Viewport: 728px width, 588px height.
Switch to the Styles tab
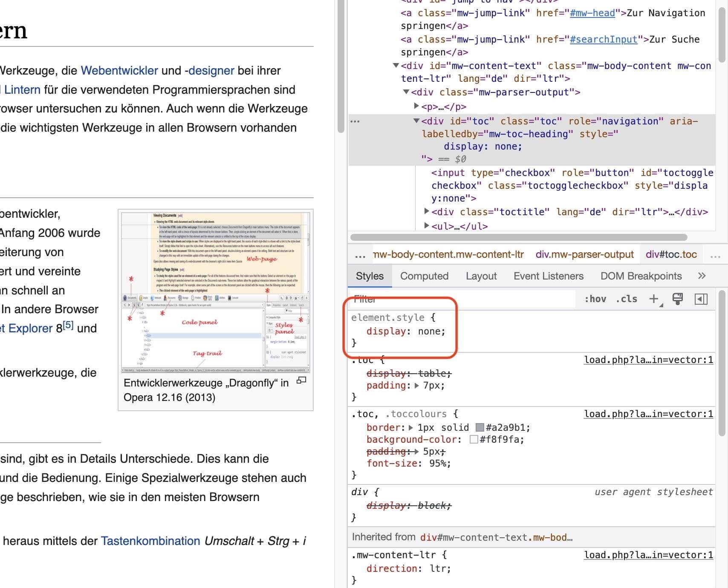coord(370,276)
